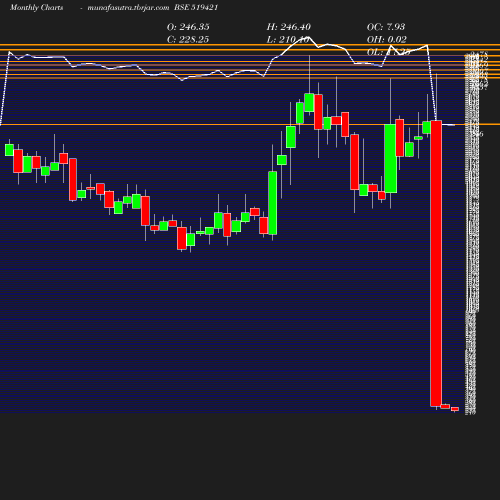Image resolution: width=500 pixels, height=500 pixels.
Task: Click the "Monthly Charts" title text
Action: click(36, 8)
